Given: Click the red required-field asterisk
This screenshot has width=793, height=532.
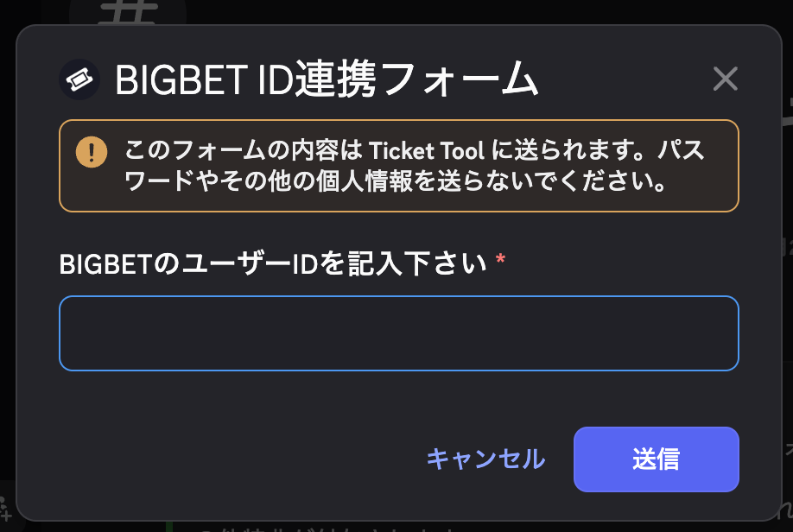Looking at the screenshot, I should click(x=501, y=259).
